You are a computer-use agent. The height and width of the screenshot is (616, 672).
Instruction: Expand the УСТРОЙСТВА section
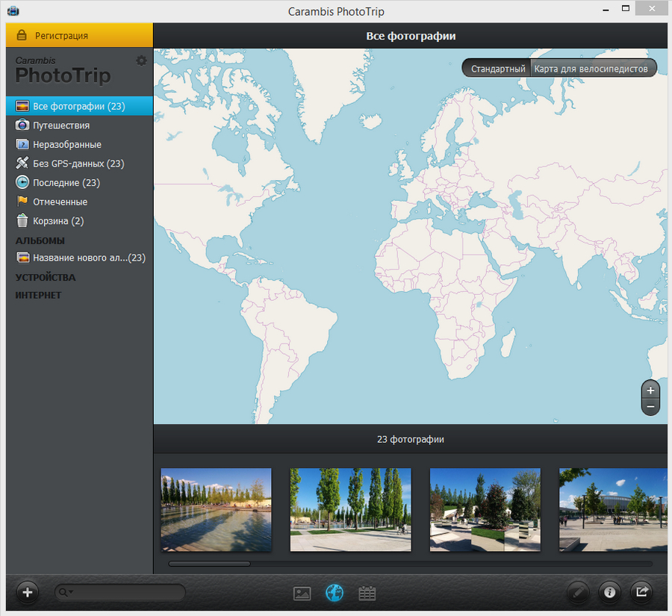click(46, 277)
